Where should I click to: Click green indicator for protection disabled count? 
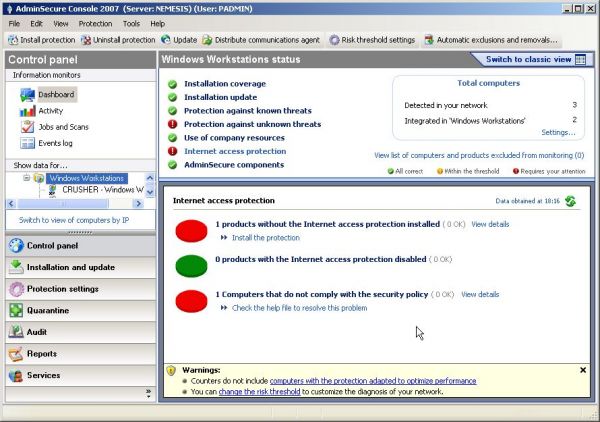(x=191, y=266)
